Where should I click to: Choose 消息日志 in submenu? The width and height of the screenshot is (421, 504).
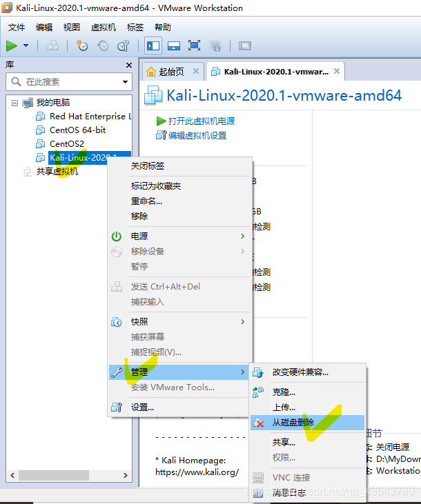click(289, 492)
